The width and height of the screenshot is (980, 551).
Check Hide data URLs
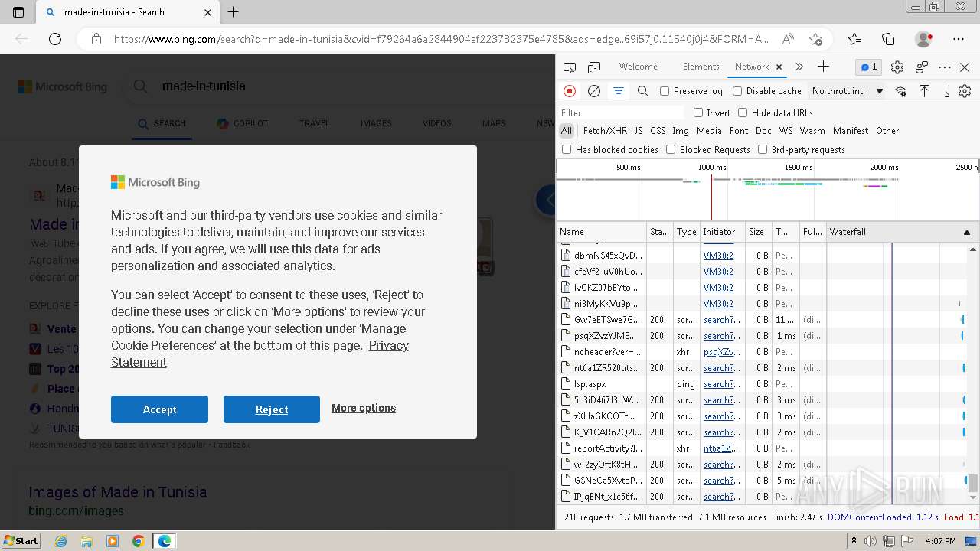pos(743,113)
